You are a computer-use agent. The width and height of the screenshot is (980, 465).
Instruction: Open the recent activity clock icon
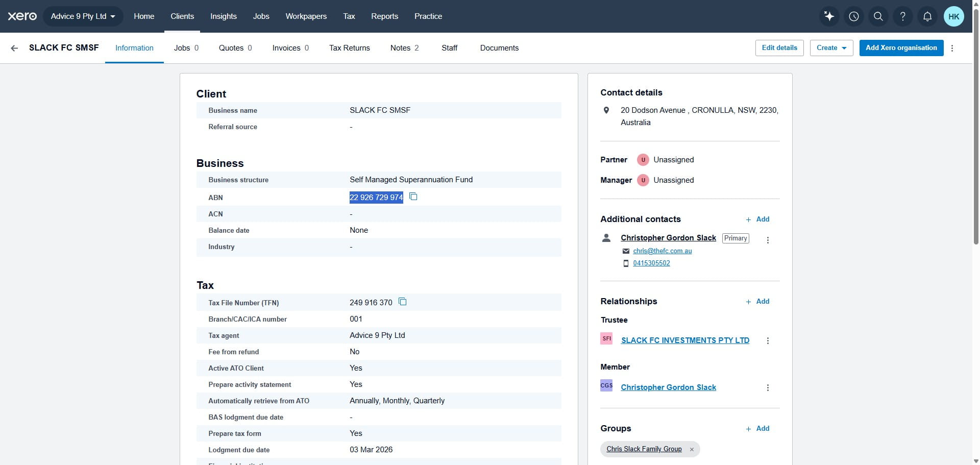tap(854, 16)
